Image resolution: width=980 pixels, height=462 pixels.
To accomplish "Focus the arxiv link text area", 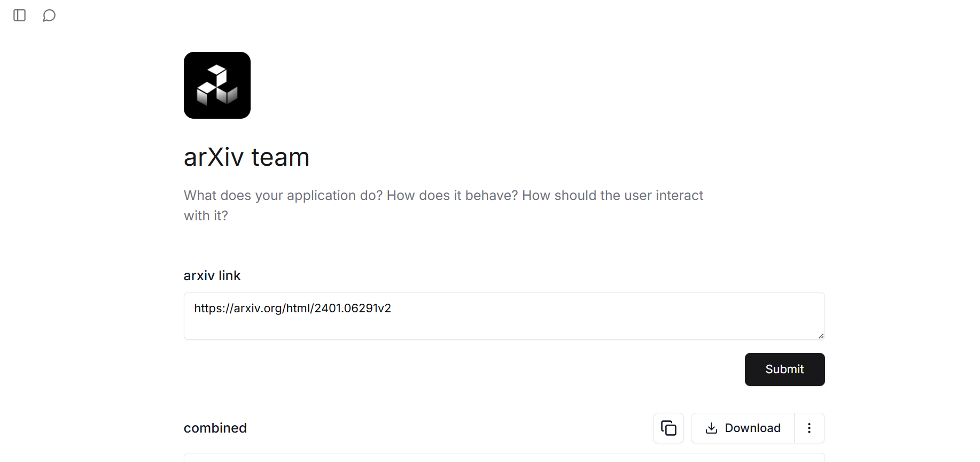I will point(504,316).
